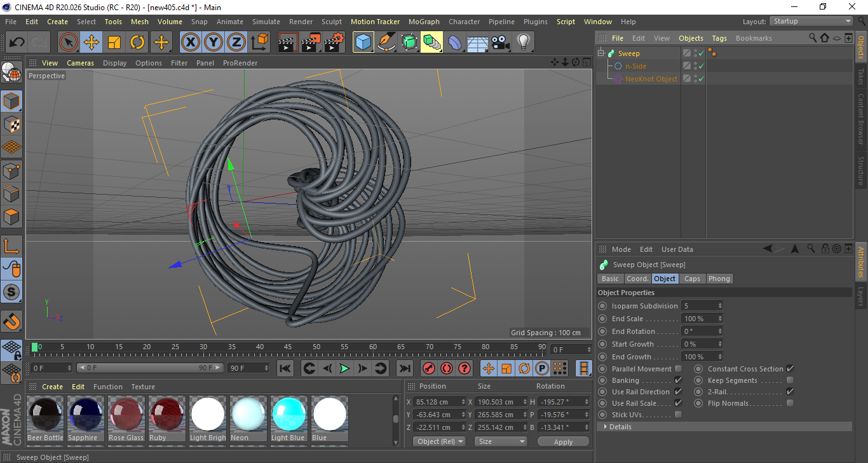Screen dimensions: 868x463
Task: Click Make Editable icon
Action: point(11,73)
